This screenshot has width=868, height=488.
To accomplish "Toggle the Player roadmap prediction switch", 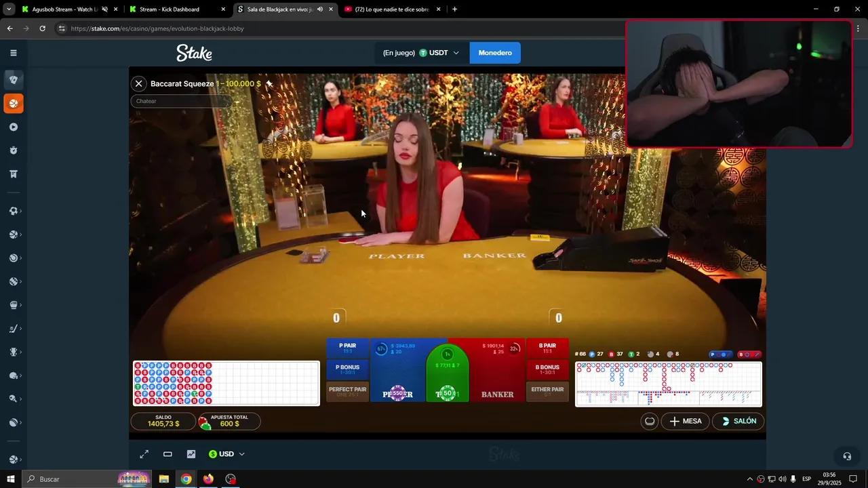I will coord(722,354).
